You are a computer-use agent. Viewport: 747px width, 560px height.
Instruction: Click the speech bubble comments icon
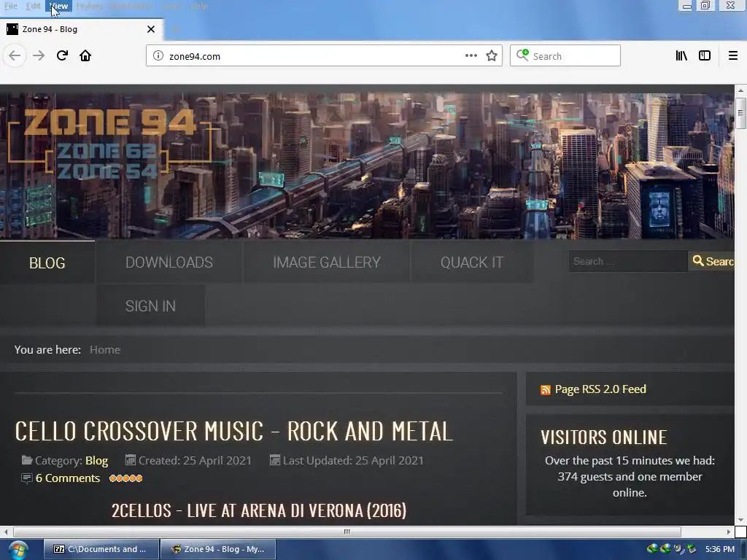coord(27,478)
